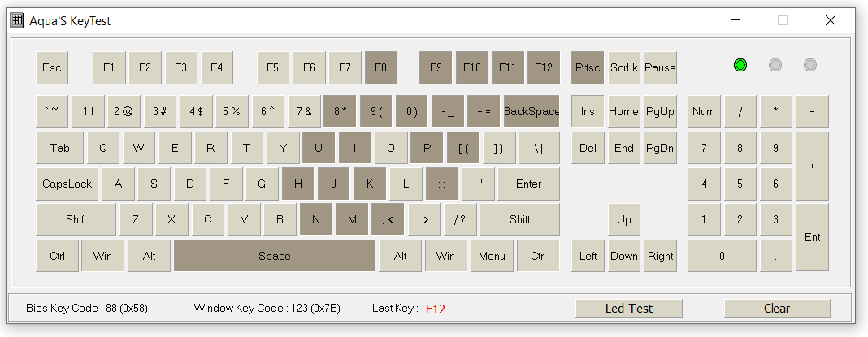
Task: Click the rightmost gray LED indicator
Action: pos(809,65)
